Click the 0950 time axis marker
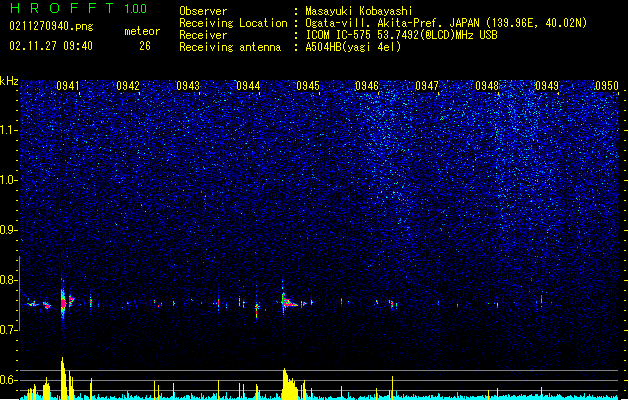The width and height of the screenshot is (629, 400). pos(607,86)
